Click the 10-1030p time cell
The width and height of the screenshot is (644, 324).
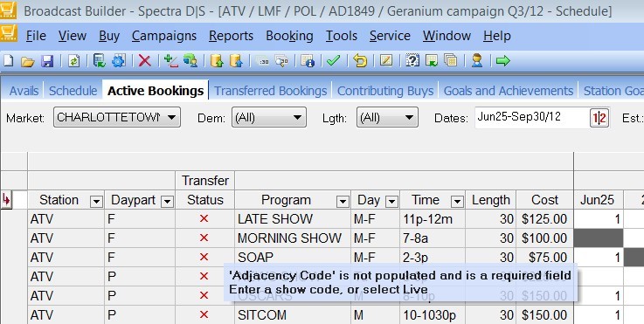(x=433, y=315)
